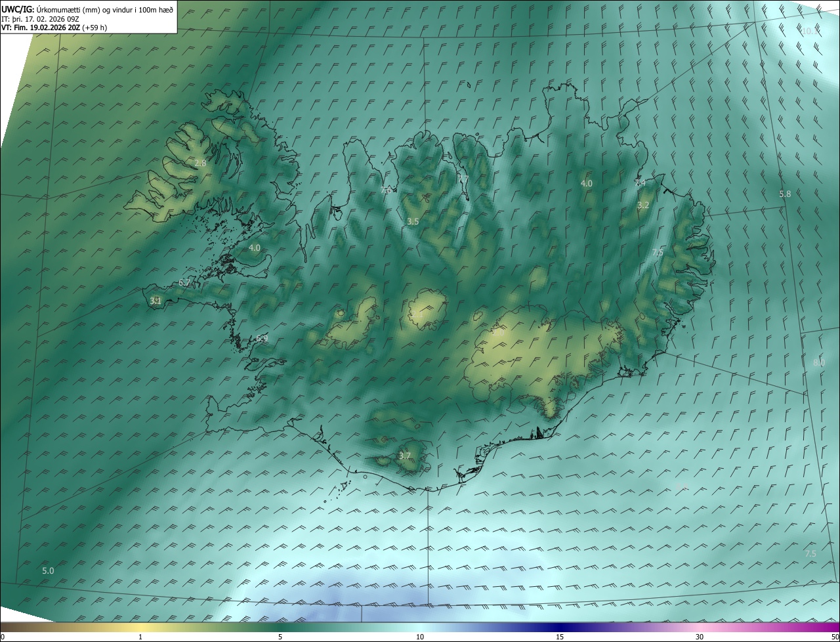Click the title line 'Úrkomumætti (mm) og vindur í 100m hæð'
This screenshot has height=642, width=840.
coord(104,9)
